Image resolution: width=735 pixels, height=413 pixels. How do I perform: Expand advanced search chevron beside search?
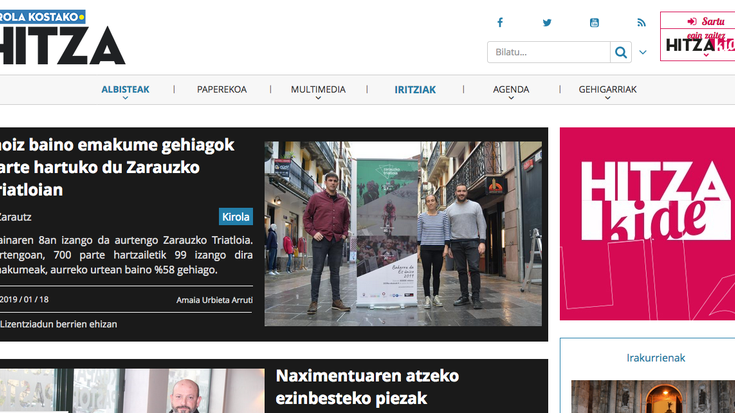[x=643, y=52]
